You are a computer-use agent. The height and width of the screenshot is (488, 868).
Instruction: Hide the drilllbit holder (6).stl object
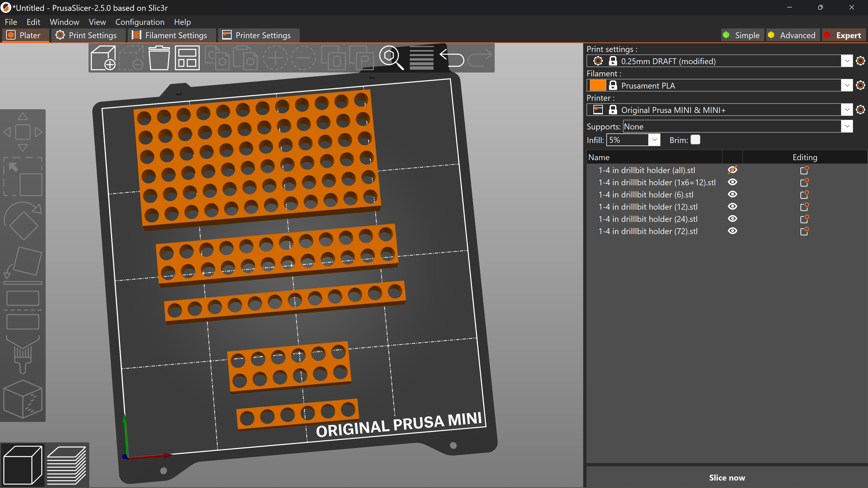(x=732, y=194)
